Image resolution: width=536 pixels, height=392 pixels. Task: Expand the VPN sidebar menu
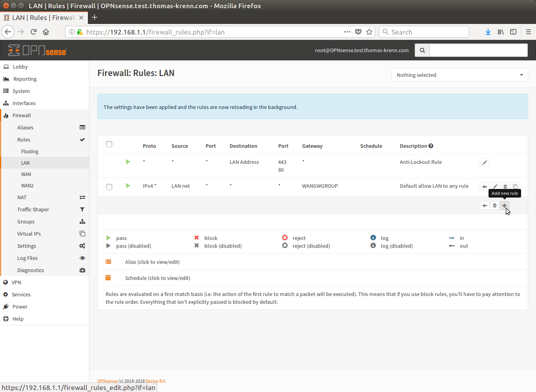[16, 282]
